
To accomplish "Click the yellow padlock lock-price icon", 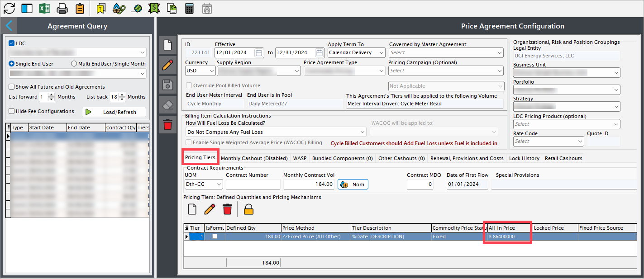I will [x=248, y=209].
